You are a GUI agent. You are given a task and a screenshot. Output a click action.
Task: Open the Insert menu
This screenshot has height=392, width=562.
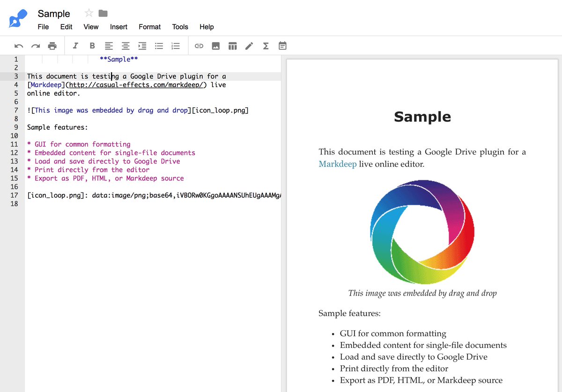click(x=118, y=27)
